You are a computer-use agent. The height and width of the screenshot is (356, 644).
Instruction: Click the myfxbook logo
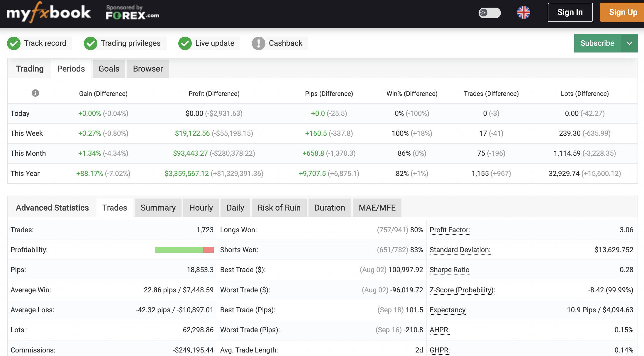pyautogui.click(x=49, y=13)
